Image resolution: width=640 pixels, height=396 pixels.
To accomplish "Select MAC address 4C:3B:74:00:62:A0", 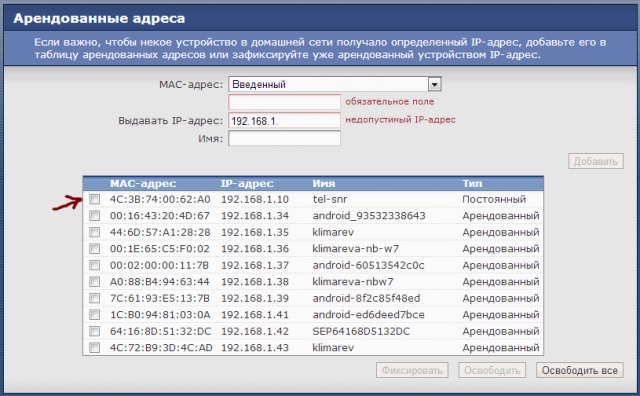I will click(x=160, y=199).
